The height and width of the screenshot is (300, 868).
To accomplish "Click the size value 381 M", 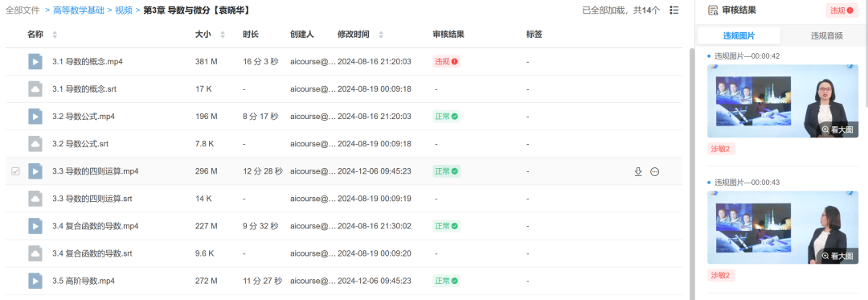I will [207, 61].
